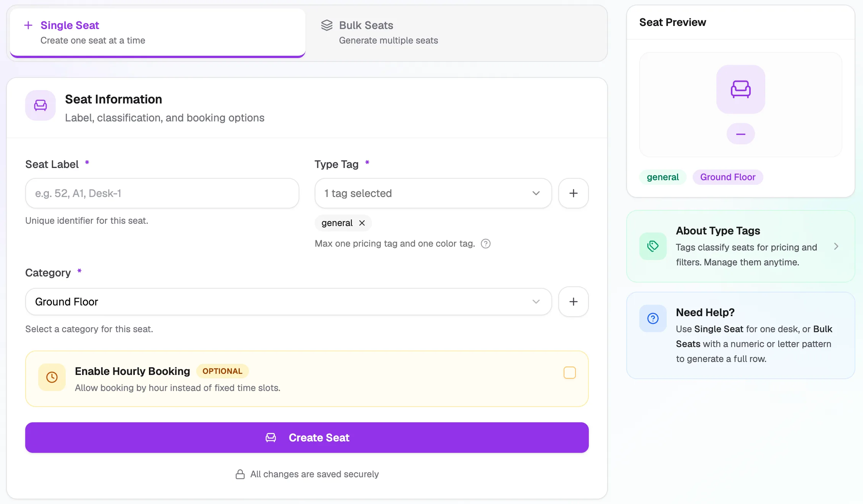Click the tag icon in About Type Tags

(653, 246)
